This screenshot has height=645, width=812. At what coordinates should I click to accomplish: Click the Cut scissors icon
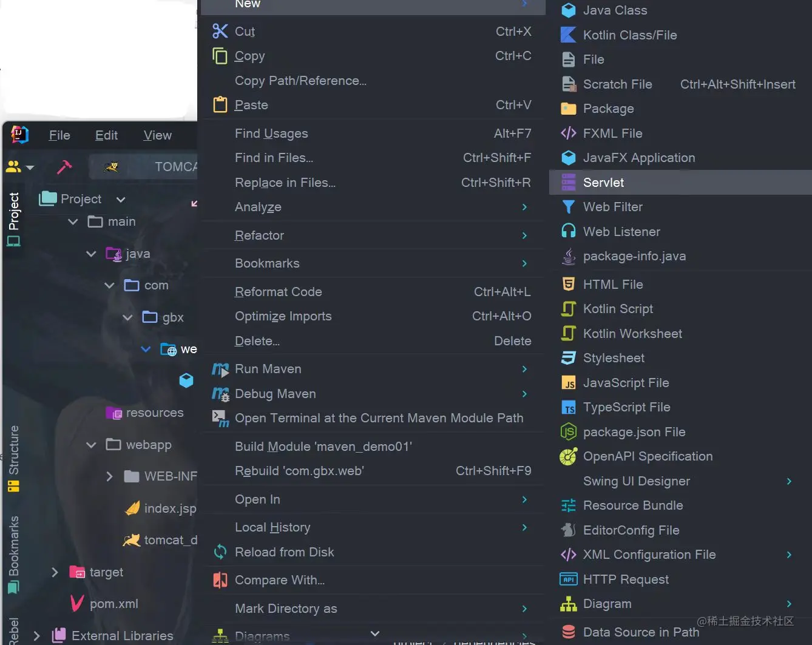tap(220, 31)
